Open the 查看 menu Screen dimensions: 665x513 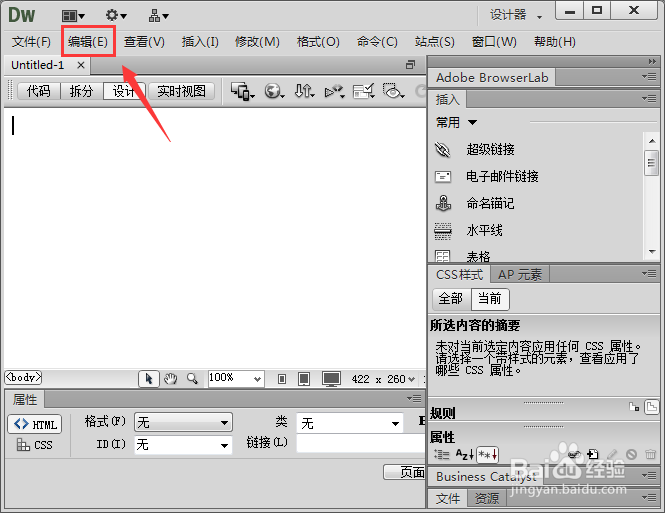click(144, 42)
